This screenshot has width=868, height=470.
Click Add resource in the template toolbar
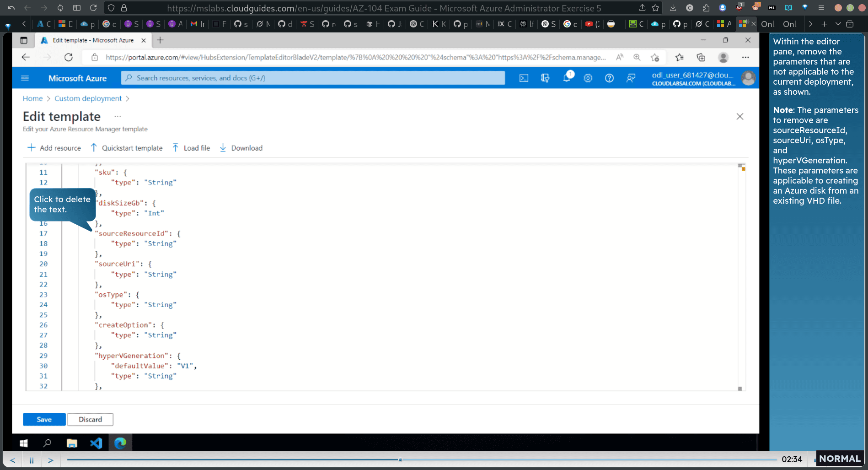[54, 148]
